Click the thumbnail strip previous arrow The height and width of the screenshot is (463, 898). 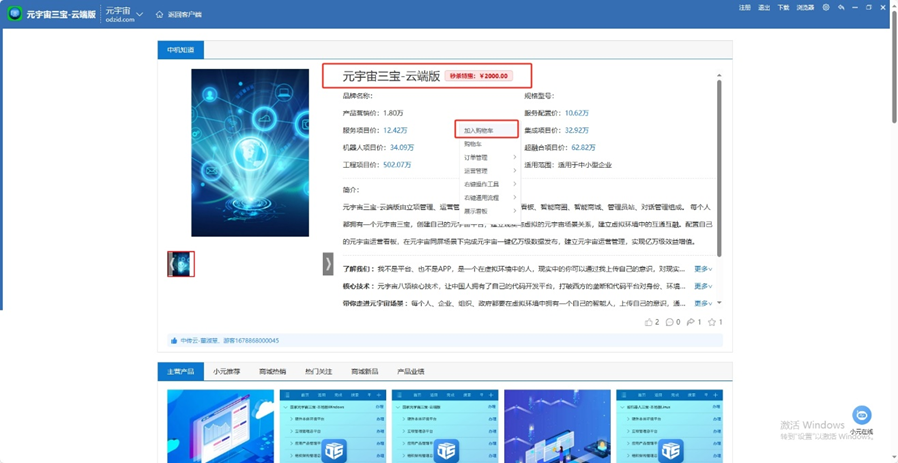pyautogui.click(x=171, y=264)
